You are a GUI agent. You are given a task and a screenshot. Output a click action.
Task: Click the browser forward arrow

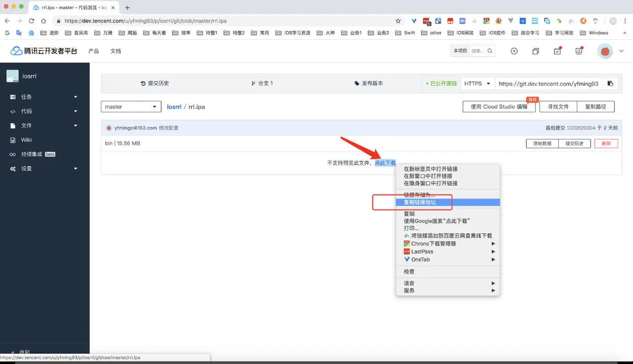tap(19, 21)
